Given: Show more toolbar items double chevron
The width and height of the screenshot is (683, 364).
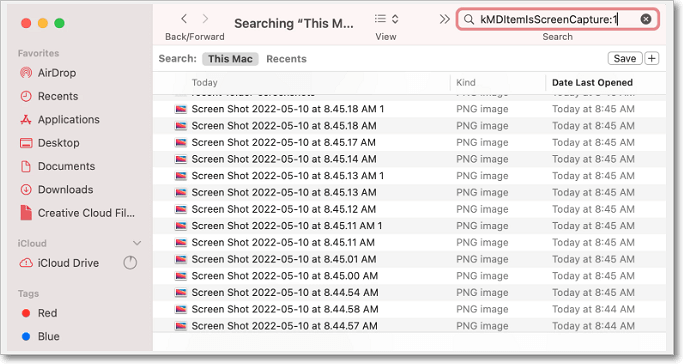Looking at the screenshot, I should 444,19.
